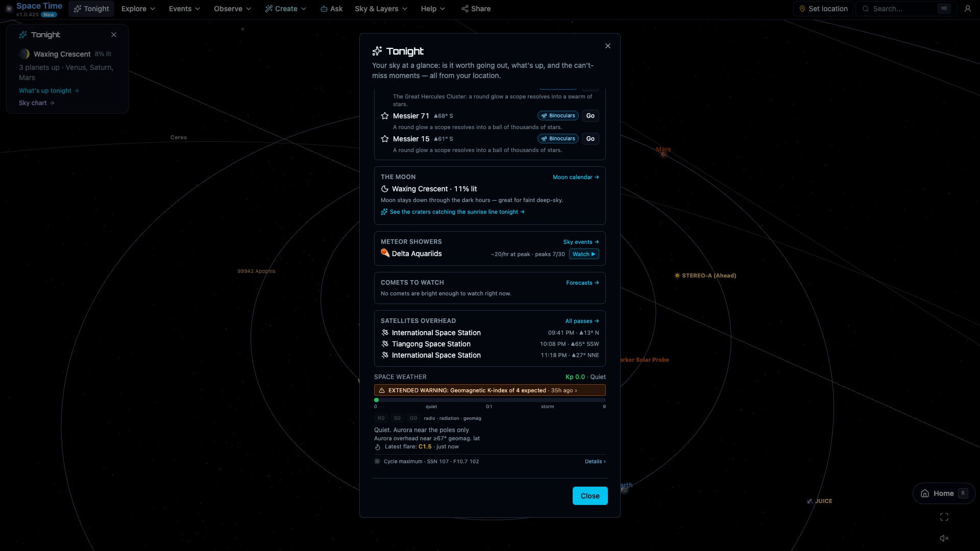
Task: Click the sparkle icon in Tonight dialog title
Action: [377, 51]
